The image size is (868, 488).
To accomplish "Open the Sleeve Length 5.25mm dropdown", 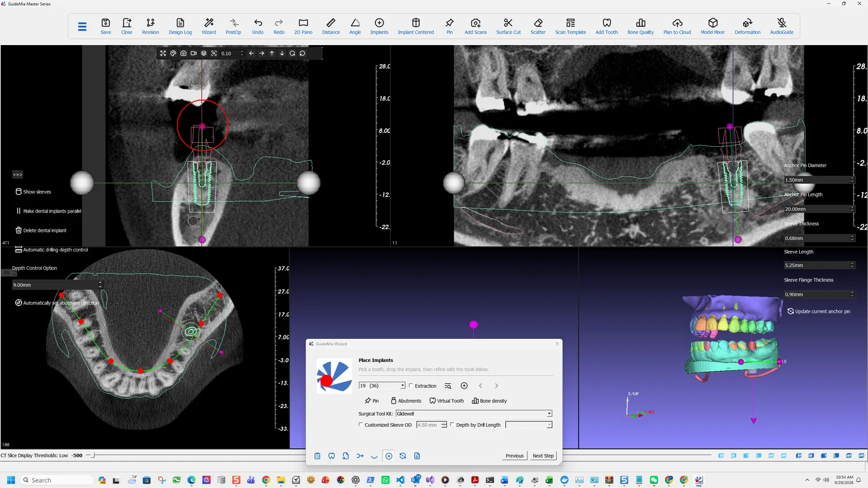I will [x=819, y=265].
